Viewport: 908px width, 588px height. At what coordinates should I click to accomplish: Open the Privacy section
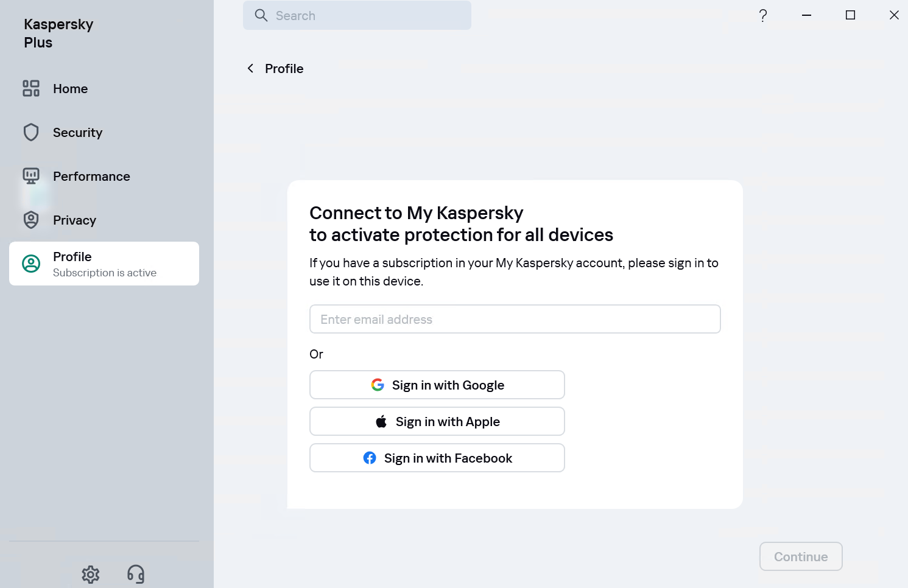(74, 220)
